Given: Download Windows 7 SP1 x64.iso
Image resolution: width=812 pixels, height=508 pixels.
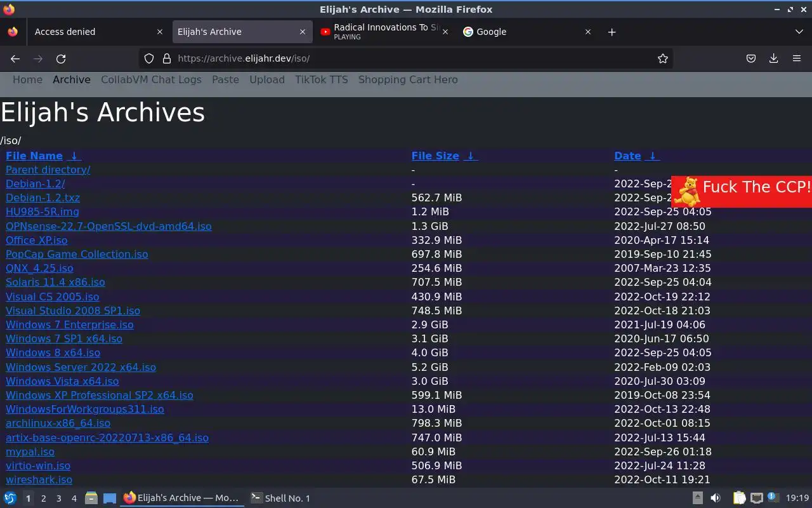Looking at the screenshot, I should [64, 338].
